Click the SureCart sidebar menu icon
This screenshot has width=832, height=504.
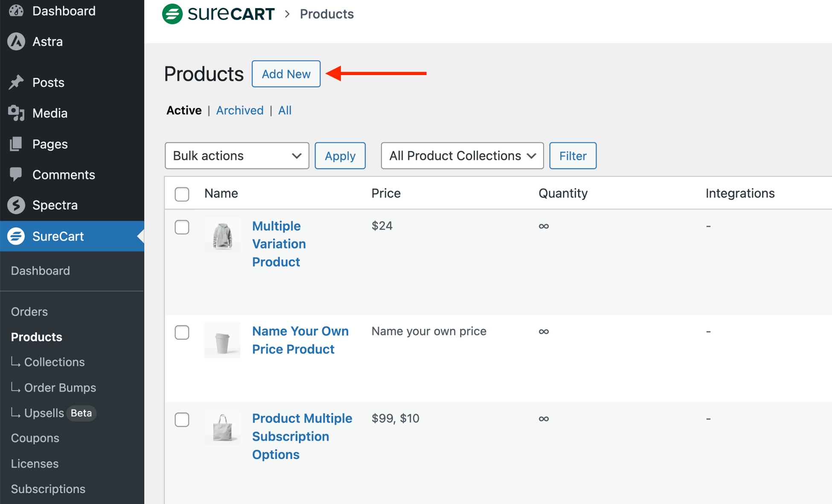point(16,236)
